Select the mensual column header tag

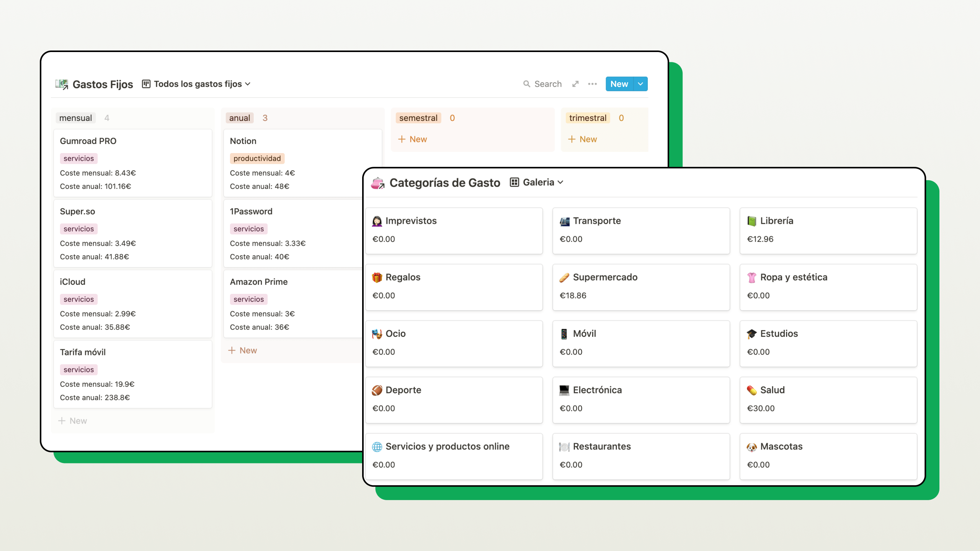point(75,118)
